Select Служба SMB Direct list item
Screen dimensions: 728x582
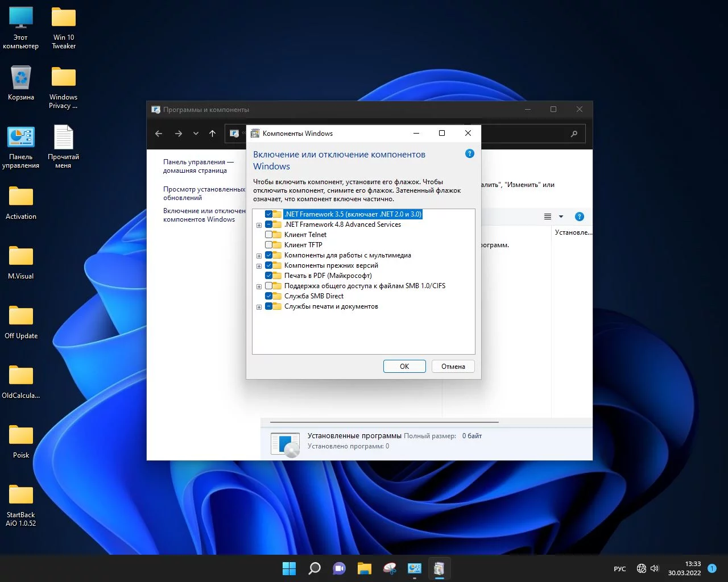pyautogui.click(x=314, y=296)
